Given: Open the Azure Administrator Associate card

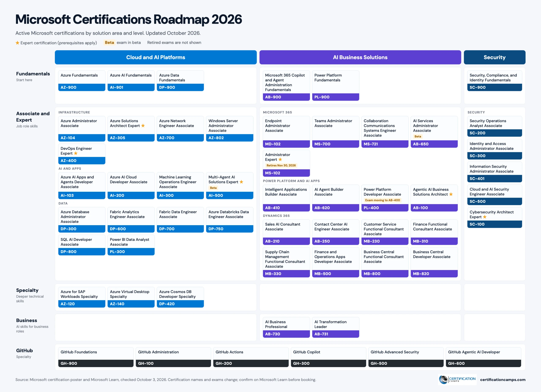Looking at the screenshot, I should [x=82, y=129].
